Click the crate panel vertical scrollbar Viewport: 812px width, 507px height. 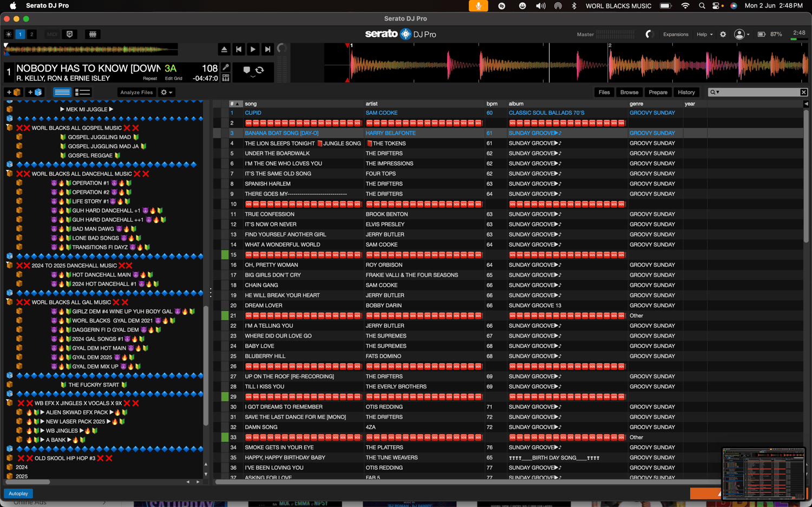pyautogui.click(x=206, y=366)
